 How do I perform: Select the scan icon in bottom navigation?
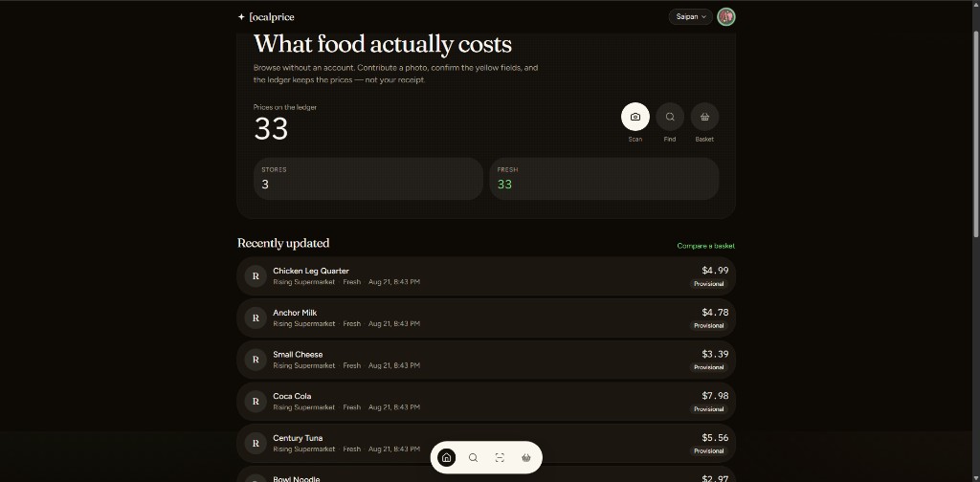tap(500, 458)
